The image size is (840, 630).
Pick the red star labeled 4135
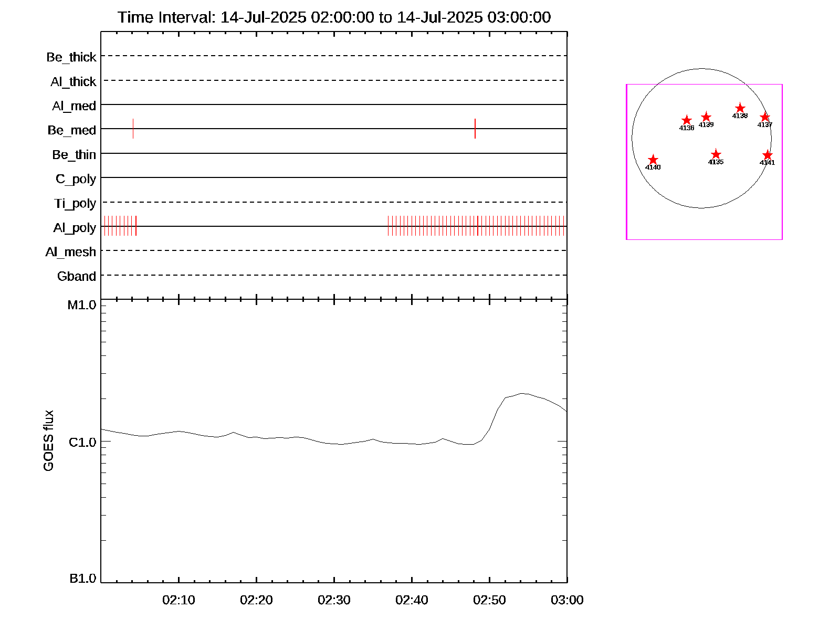tap(716, 154)
